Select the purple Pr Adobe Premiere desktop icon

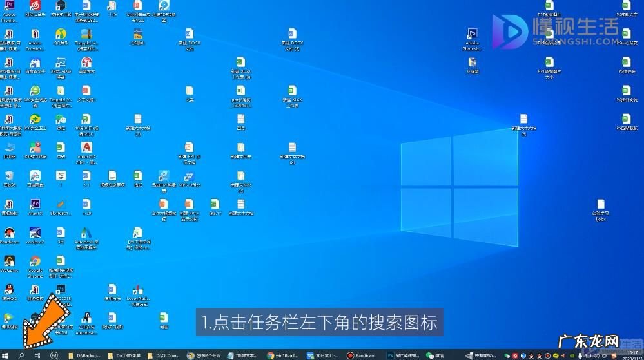(x=10, y=11)
